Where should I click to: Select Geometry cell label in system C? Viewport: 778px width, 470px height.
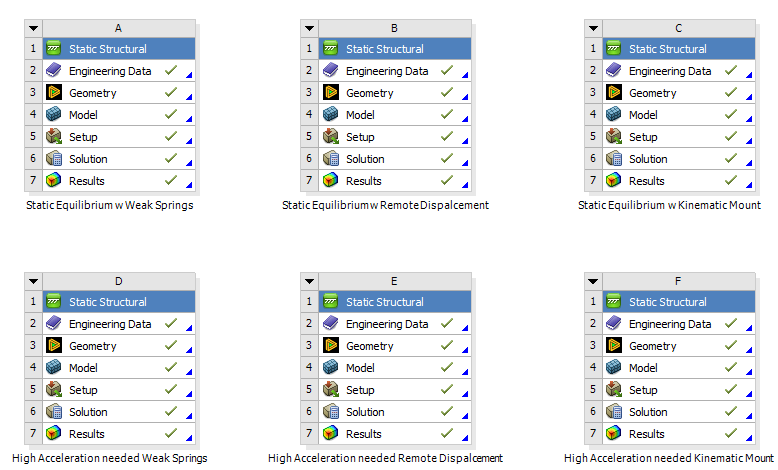[x=652, y=93]
